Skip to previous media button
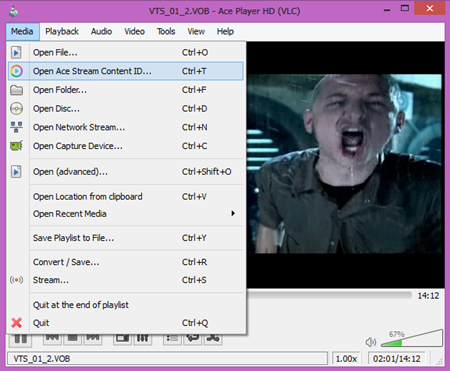 pyautogui.click(x=52, y=338)
